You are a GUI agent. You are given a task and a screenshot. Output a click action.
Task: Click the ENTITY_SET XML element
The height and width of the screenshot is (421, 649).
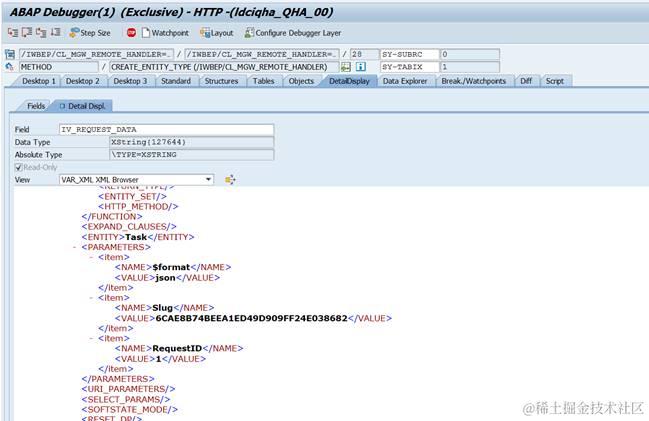[132, 196]
